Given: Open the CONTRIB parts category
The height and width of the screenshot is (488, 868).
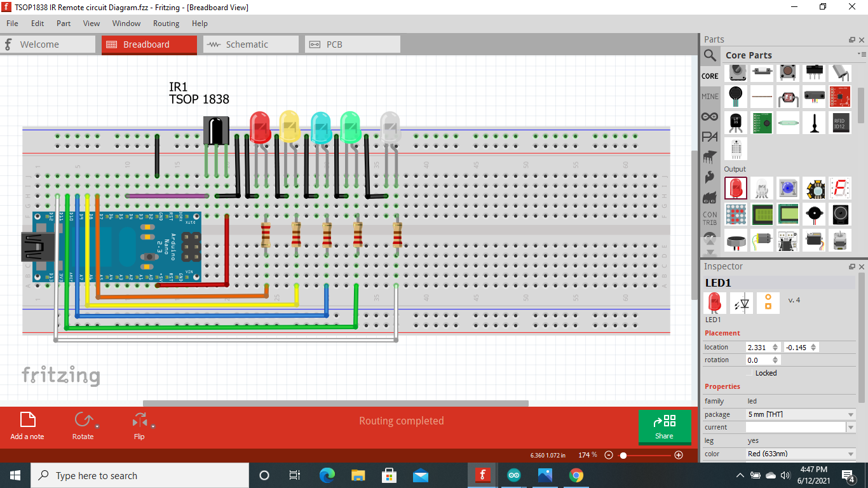Looking at the screenshot, I should (x=710, y=218).
